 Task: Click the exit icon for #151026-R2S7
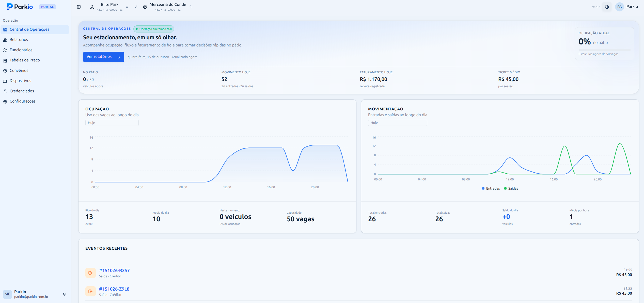point(90,273)
